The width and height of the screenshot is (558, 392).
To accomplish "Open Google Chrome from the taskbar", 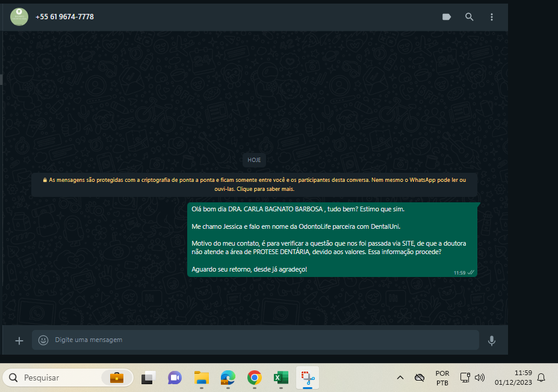I will [255, 378].
